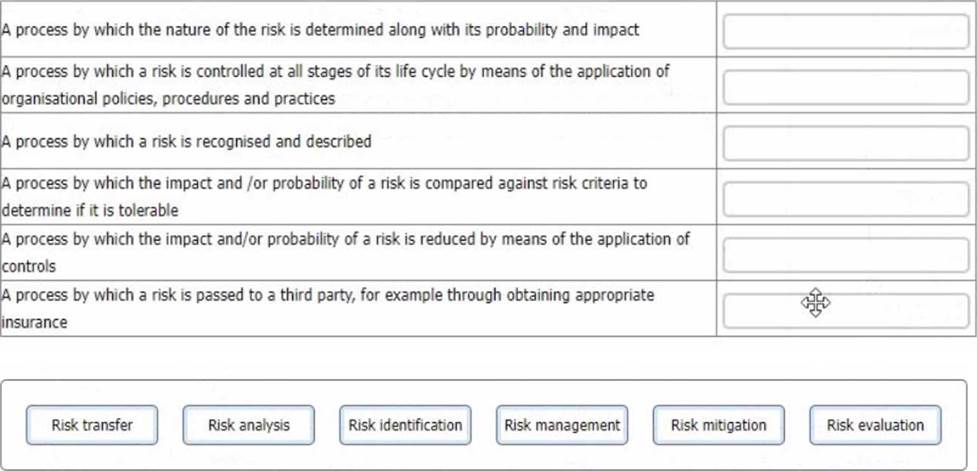Click the word 'insurance' in the last row
The width and height of the screenshot is (977, 471).
click(34, 323)
